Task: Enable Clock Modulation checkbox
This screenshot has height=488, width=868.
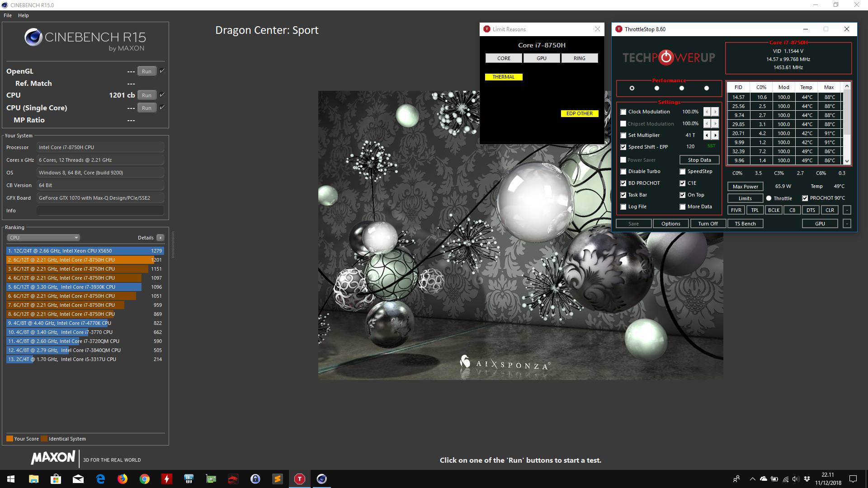Action: 623,112
